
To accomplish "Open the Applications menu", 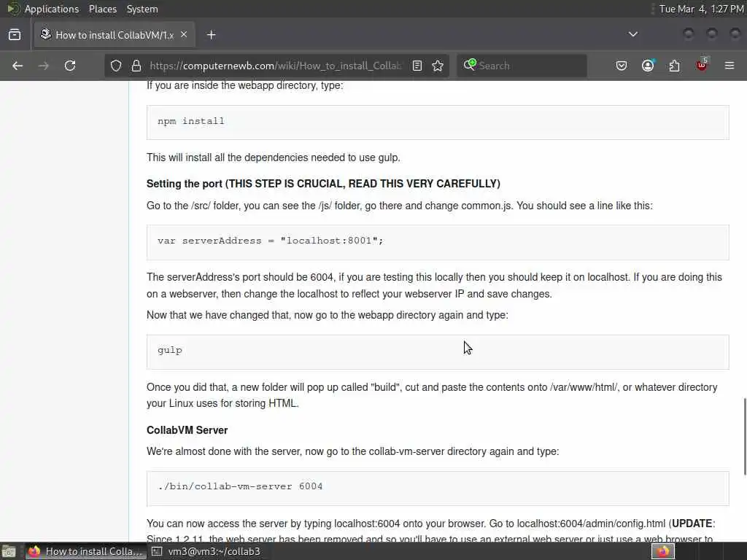I will click(x=52, y=9).
